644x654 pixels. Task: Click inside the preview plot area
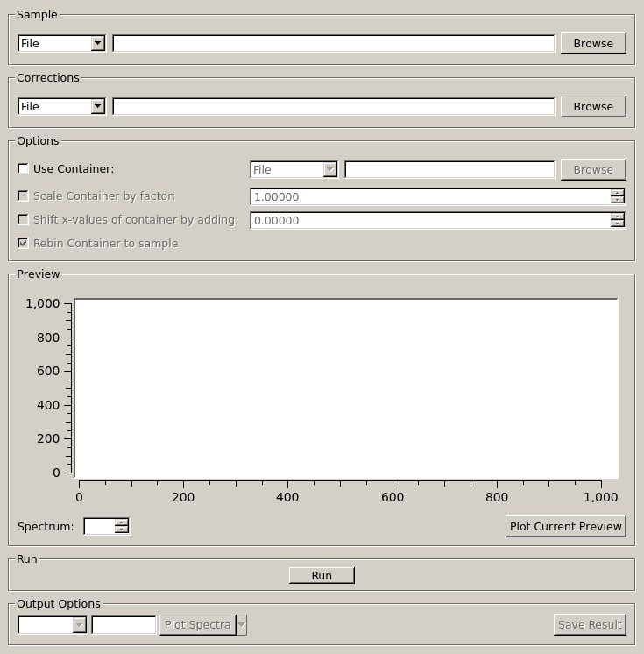(346, 388)
